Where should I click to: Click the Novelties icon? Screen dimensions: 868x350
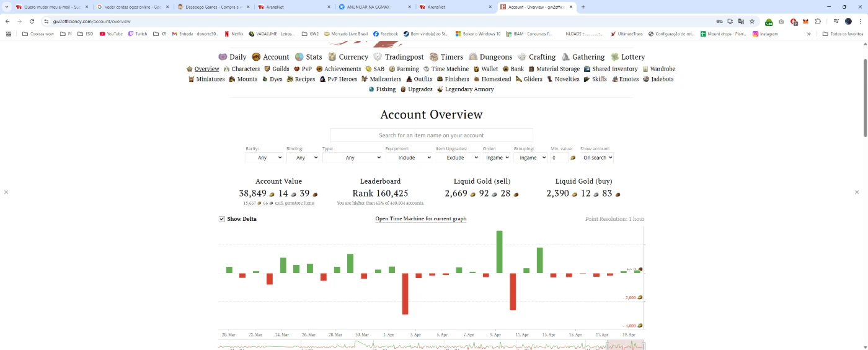[x=549, y=79]
